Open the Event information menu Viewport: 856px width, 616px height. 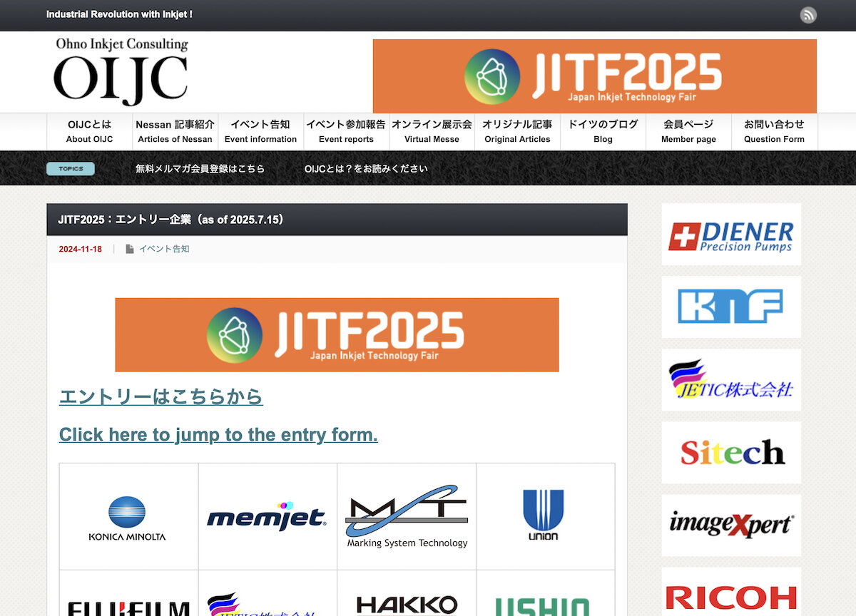(x=260, y=131)
